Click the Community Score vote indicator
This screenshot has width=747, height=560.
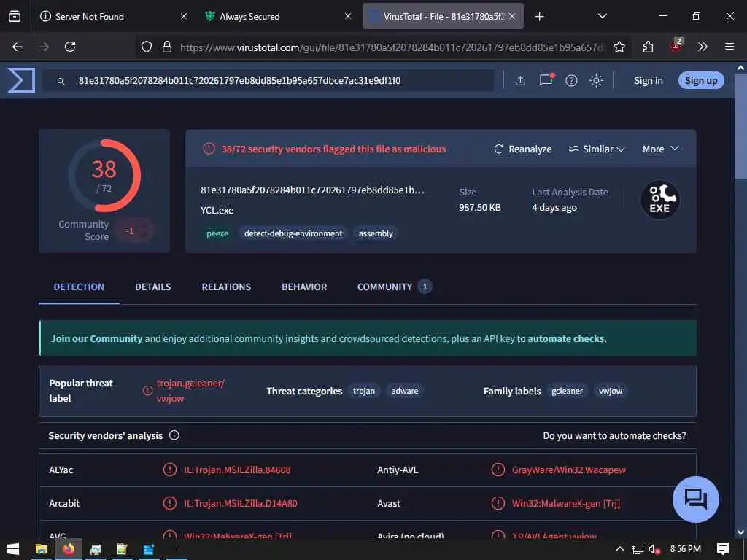[x=133, y=230]
